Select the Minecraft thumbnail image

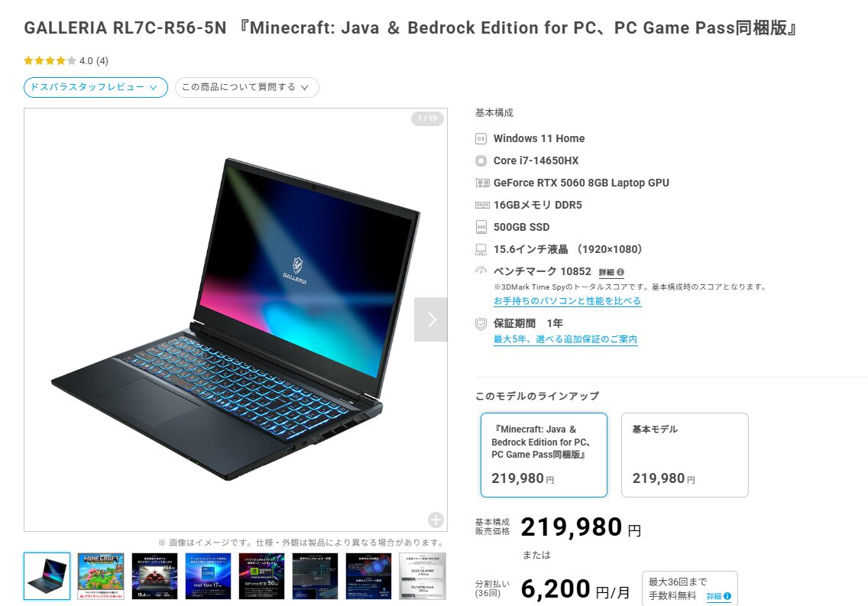(x=101, y=576)
